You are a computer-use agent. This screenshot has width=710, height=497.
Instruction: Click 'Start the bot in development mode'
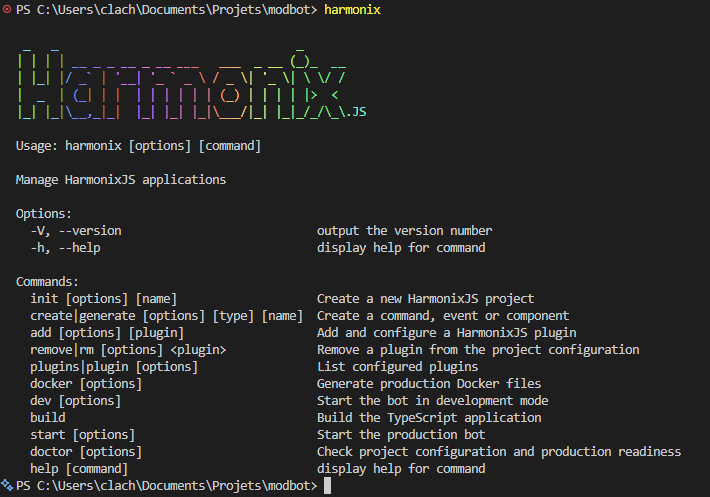click(x=432, y=401)
